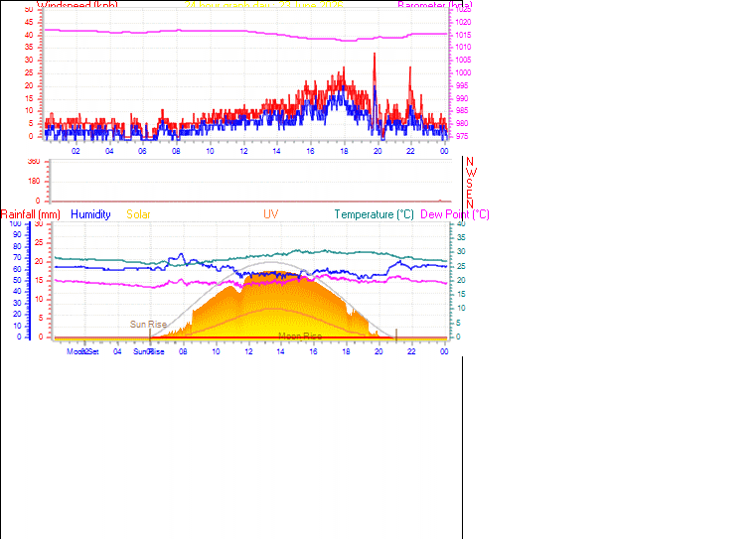
Task: Click the Moon Rise marker text on the solar graph
Action: click(300, 336)
